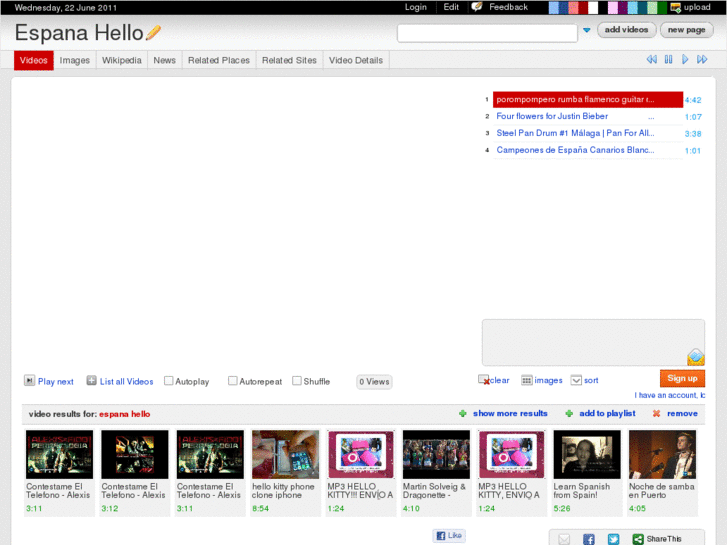Click green plus beside add to playlist
Screen dimensions: 727x545
coord(569,413)
